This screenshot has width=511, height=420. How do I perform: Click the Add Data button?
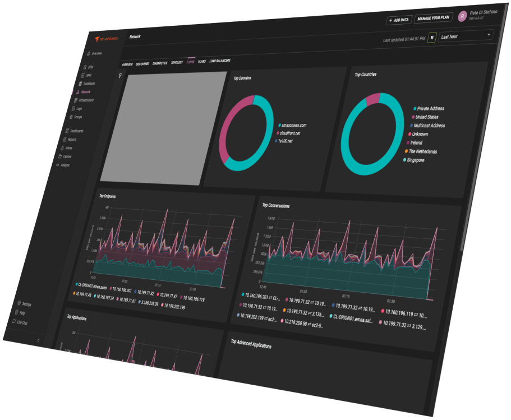(x=398, y=20)
